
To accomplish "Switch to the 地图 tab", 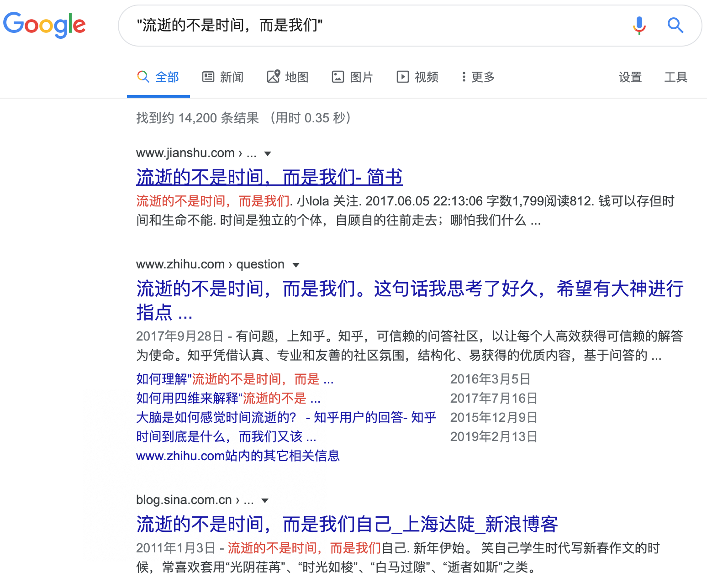I will pyautogui.click(x=288, y=77).
